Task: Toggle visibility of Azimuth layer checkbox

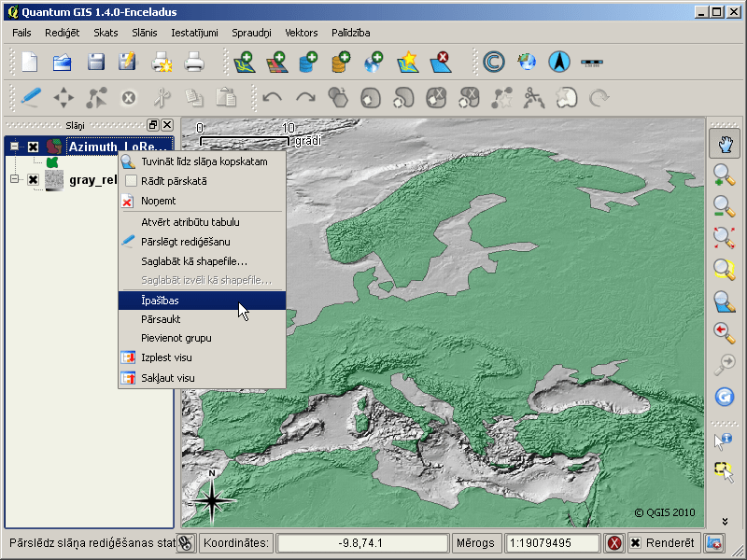Action: (x=33, y=147)
